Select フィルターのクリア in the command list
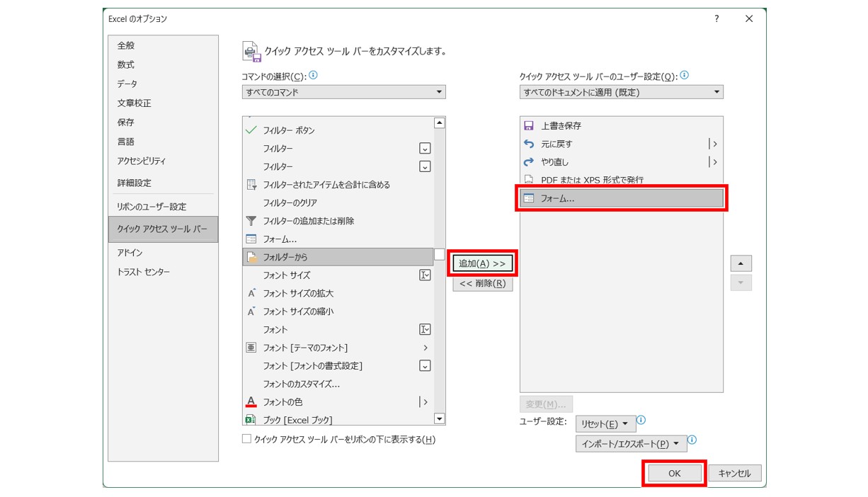Viewport: 868px width, 497px height. 338,203
